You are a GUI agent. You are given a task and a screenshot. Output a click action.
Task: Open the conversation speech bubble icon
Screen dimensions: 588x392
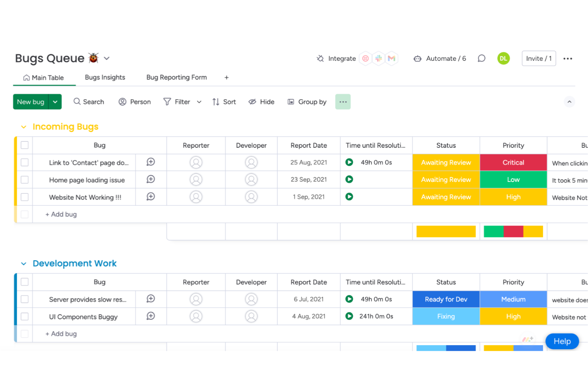[481, 58]
